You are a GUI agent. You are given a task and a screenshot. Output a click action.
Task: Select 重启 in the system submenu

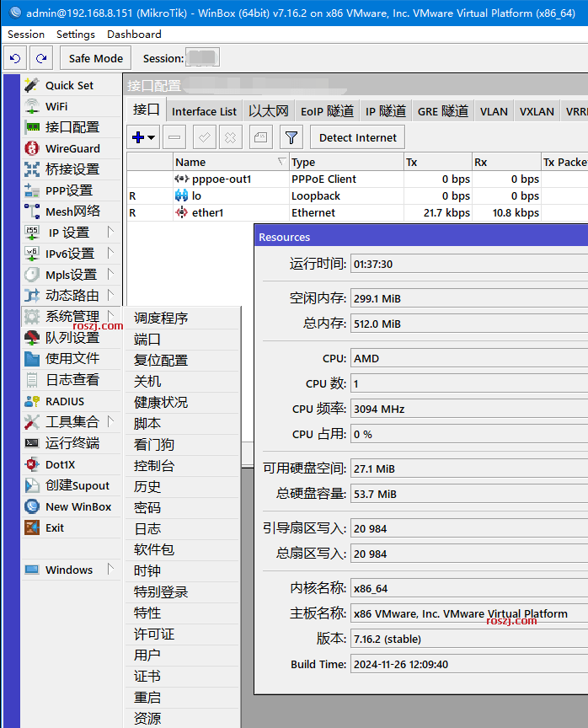pyautogui.click(x=183, y=698)
